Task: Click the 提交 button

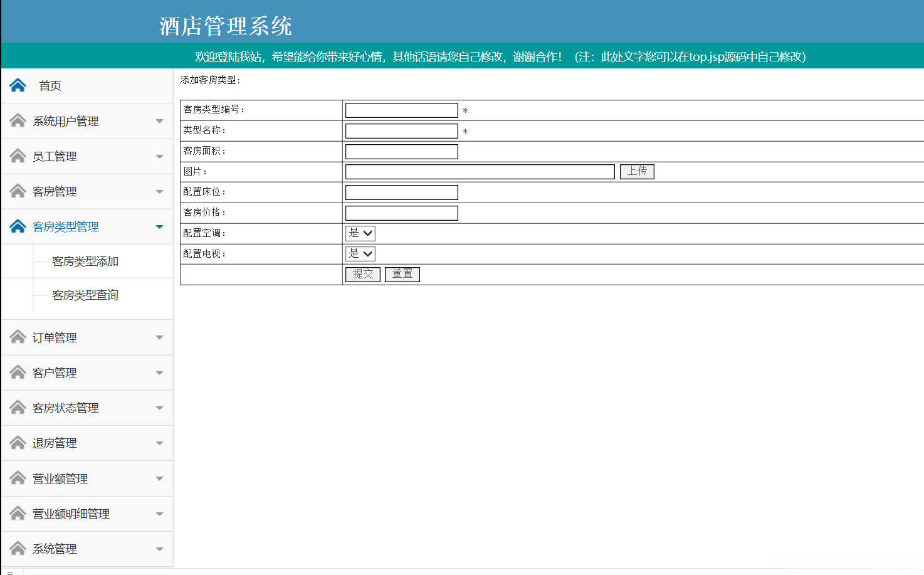Action: pos(362,274)
